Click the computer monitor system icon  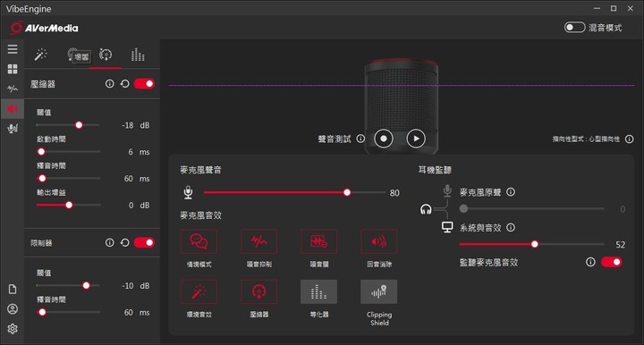click(447, 227)
